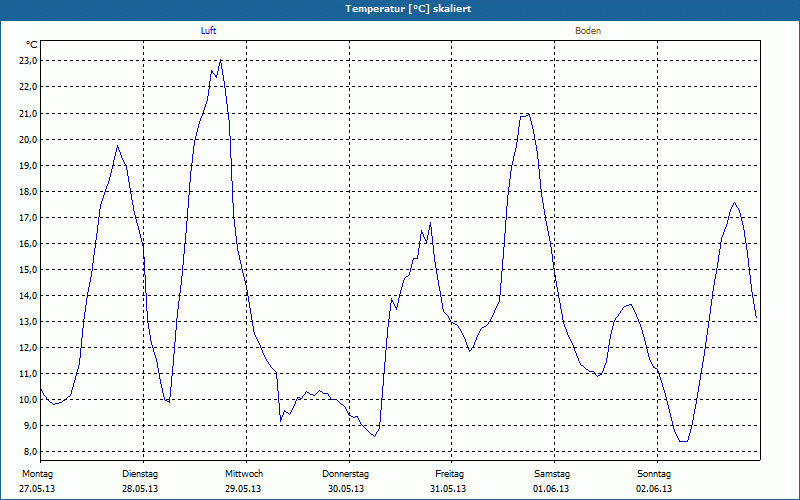Click the date '30.05.13'

point(346,489)
